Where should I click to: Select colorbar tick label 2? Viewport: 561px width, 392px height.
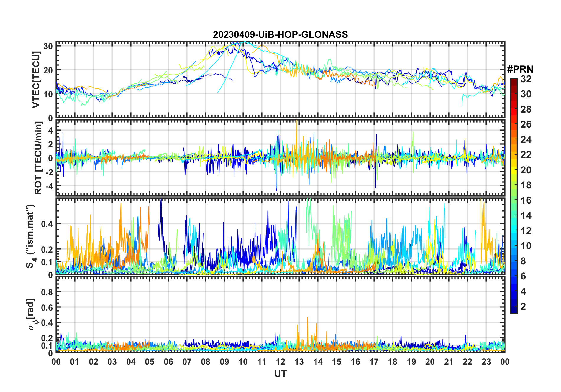click(523, 307)
